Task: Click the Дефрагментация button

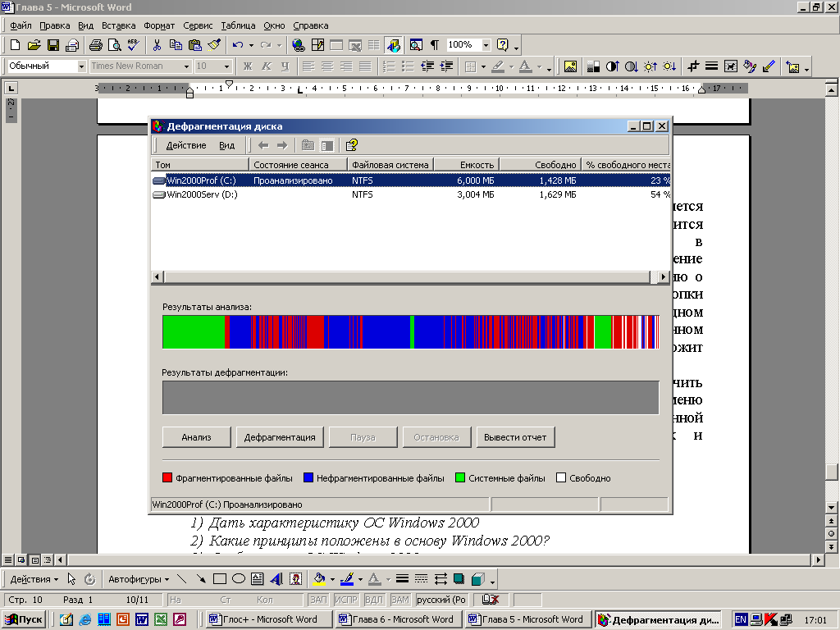Action: pyautogui.click(x=280, y=437)
